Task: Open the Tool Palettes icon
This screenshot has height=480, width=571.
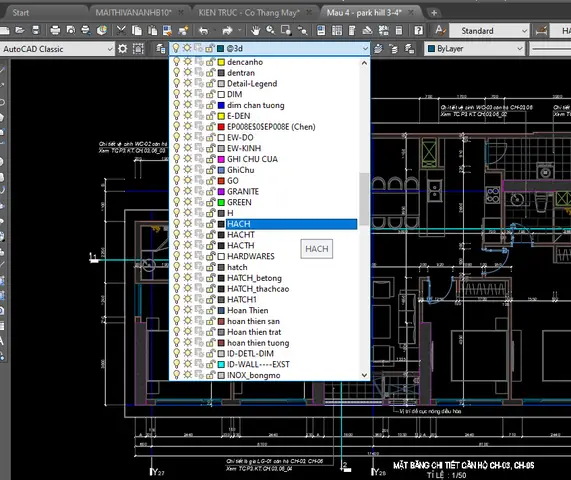Action: click(x=352, y=30)
